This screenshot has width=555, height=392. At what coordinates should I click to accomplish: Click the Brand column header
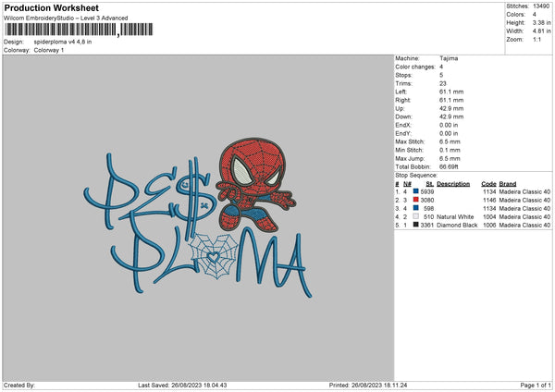click(x=508, y=184)
